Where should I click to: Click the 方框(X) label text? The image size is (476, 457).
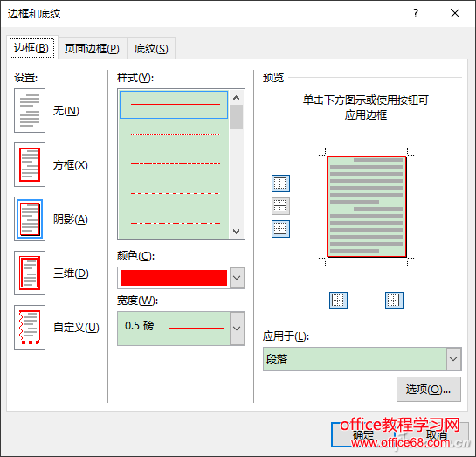[x=71, y=165]
